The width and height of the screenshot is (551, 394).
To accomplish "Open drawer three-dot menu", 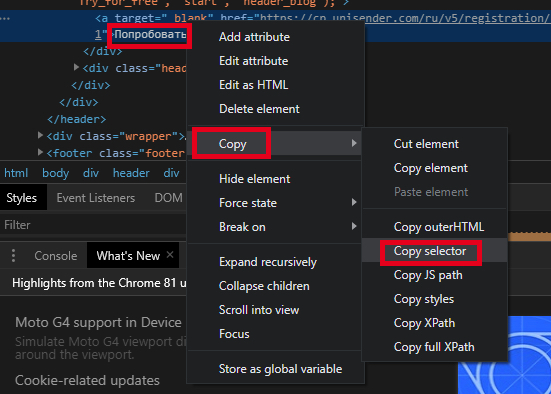I will (13, 256).
